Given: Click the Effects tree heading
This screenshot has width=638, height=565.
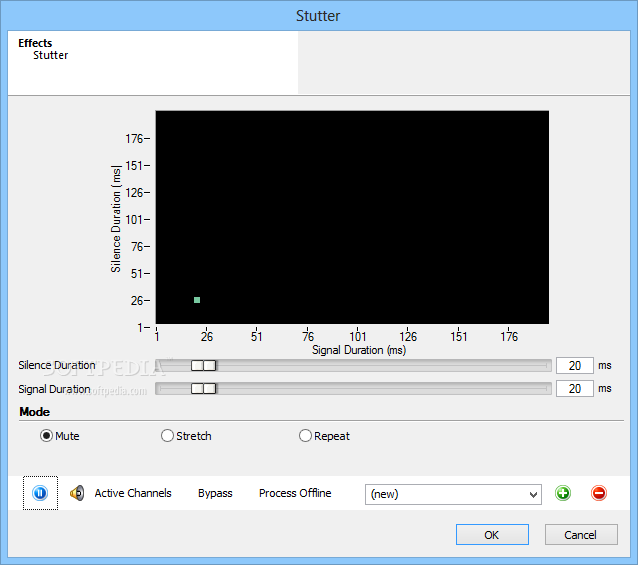Looking at the screenshot, I should pos(35,43).
